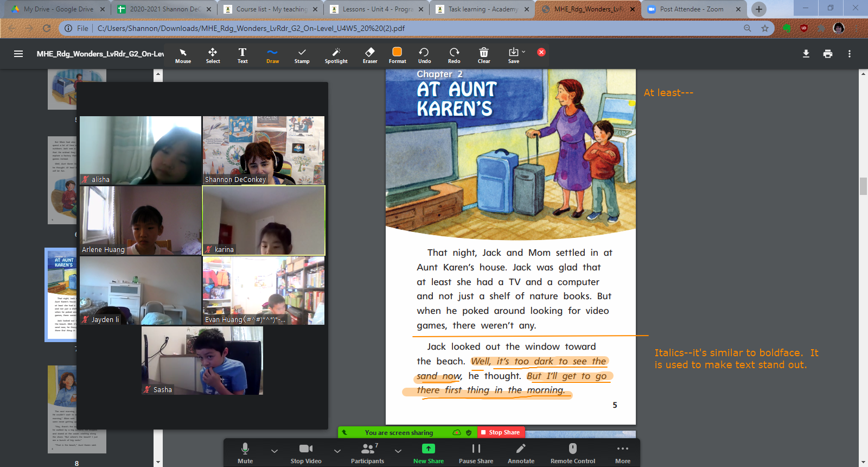Expand the Save options arrow
868x467 pixels.
pos(524,52)
